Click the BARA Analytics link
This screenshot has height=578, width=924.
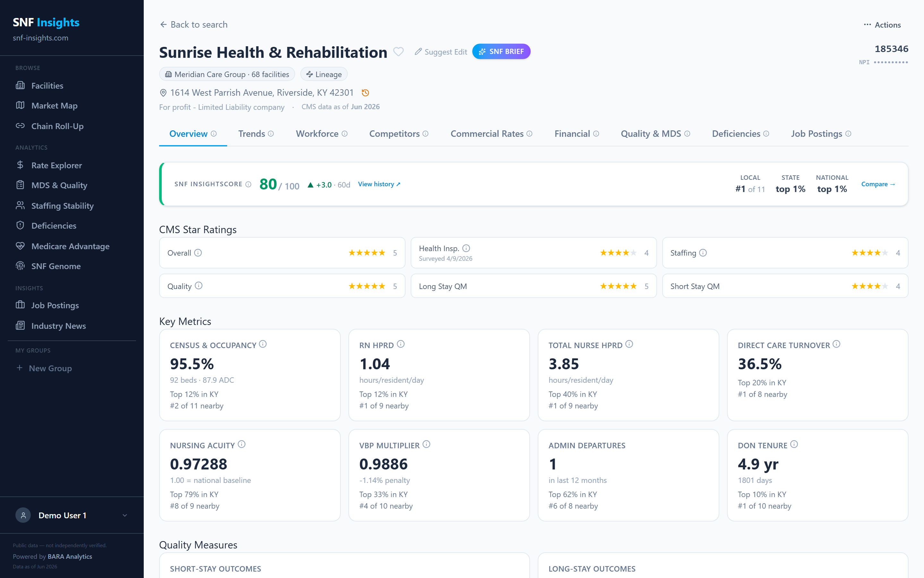click(70, 556)
